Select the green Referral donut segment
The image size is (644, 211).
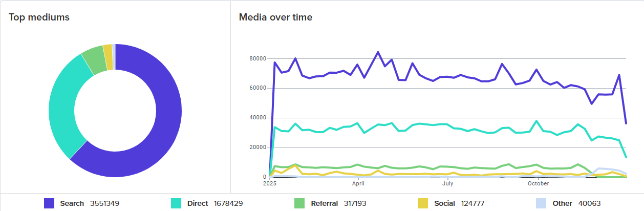click(93, 59)
